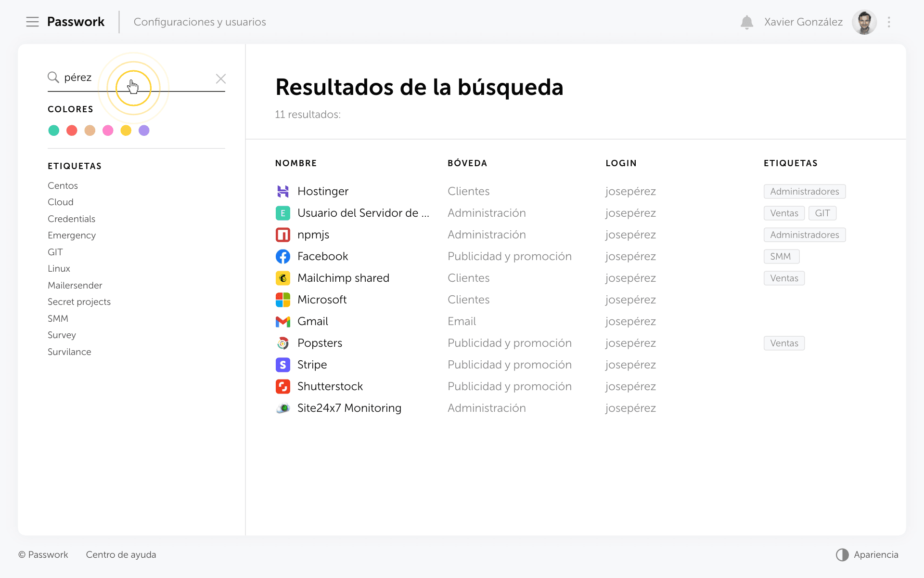Click the Stripe logo icon
Image resolution: width=924 pixels, height=578 pixels.
point(283,365)
